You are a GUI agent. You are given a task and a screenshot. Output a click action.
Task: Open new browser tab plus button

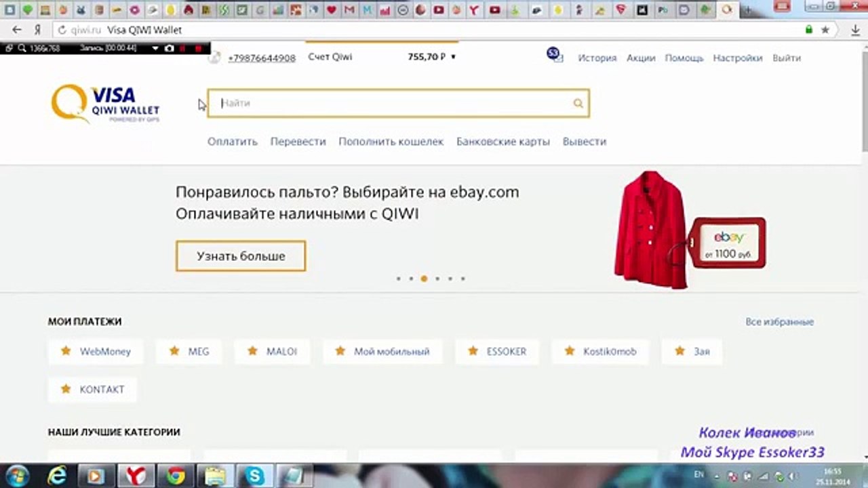(749, 10)
